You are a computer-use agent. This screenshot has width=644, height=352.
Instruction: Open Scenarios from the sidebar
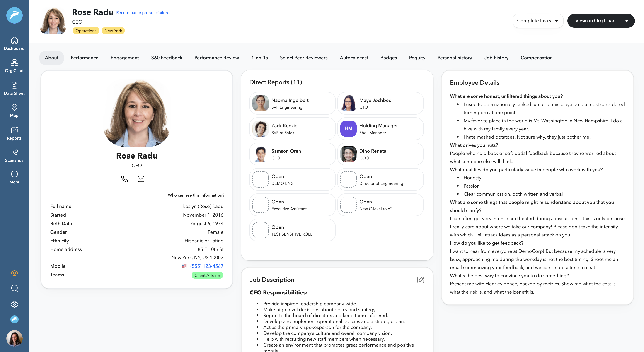[14, 155]
